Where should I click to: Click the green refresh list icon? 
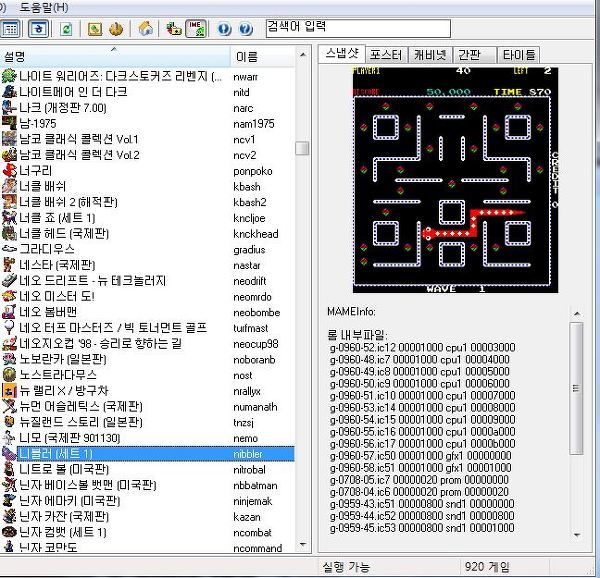point(66,29)
